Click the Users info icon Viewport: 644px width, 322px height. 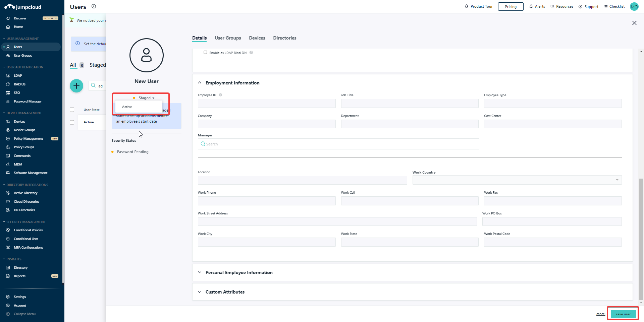(x=94, y=6)
